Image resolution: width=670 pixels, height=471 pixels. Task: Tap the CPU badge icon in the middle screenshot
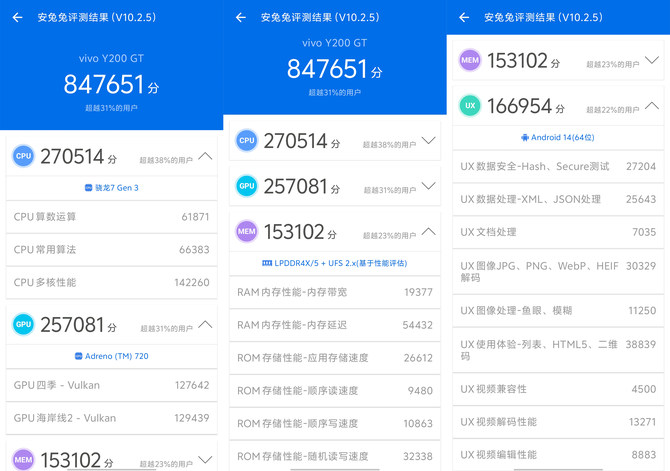[247, 141]
